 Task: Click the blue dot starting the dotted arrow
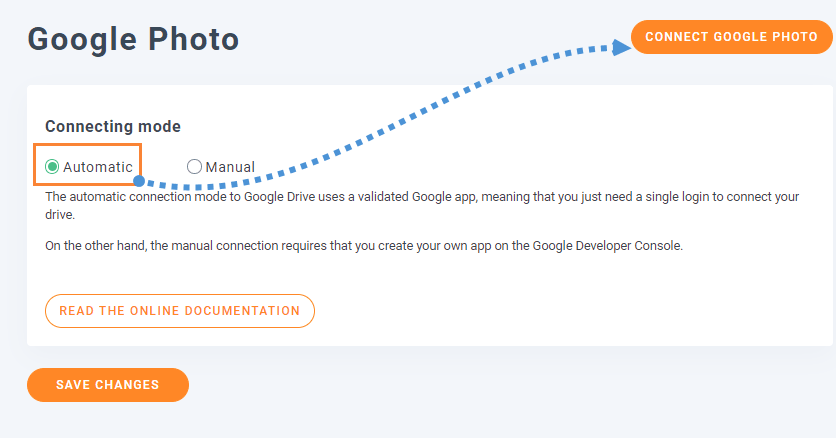coord(140,182)
